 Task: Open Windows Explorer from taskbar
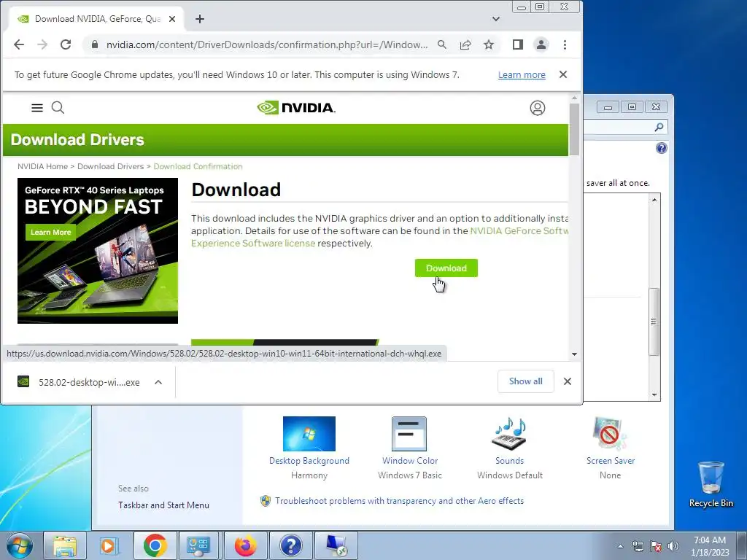tap(65, 545)
